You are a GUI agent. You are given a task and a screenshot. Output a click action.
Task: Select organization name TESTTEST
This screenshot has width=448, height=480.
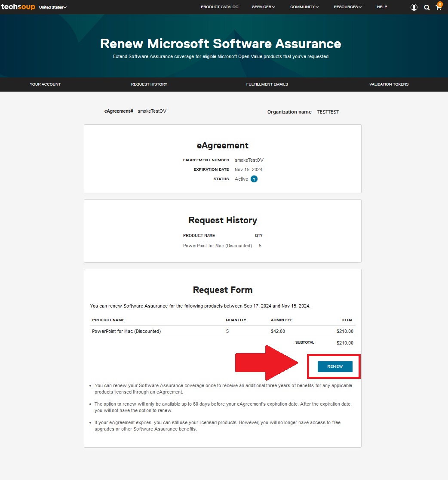pyautogui.click(x=328, y=112)
